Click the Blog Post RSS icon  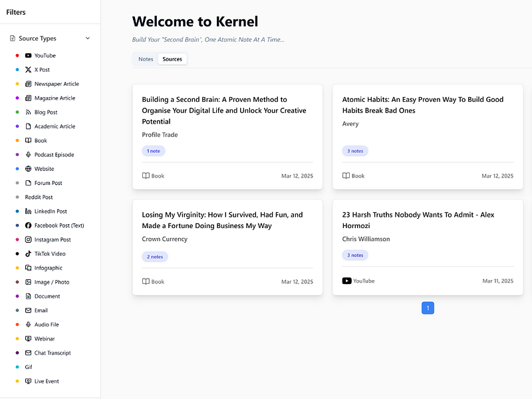[28, 112]
